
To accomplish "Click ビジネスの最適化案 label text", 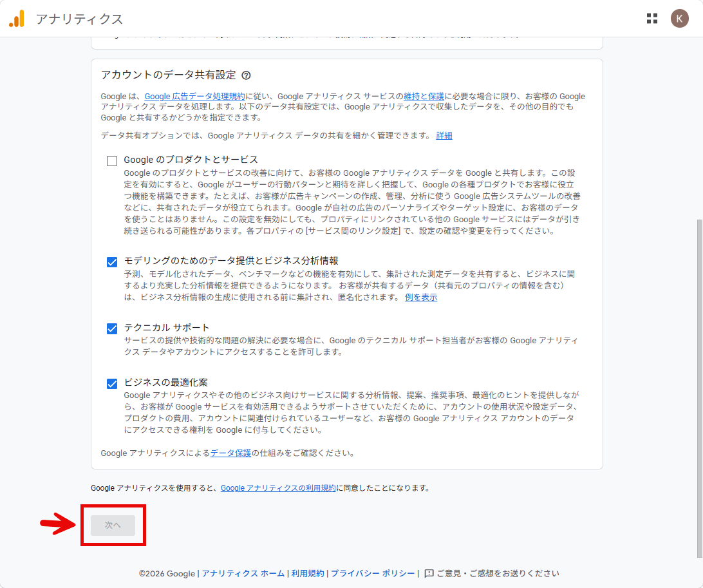I will (x=166, y=382).
